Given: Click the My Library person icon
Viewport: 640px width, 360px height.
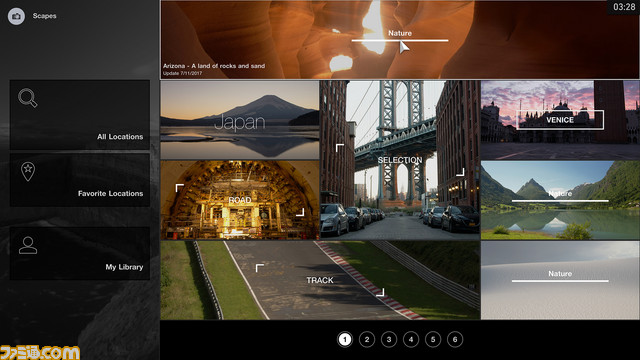Looking at the screenshot, I should tap(28, 245).
